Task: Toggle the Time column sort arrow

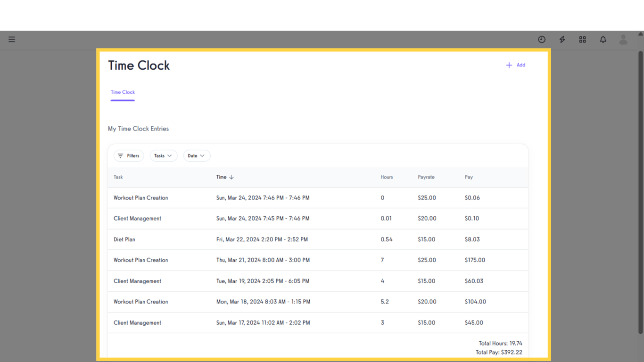Action: 231,177
